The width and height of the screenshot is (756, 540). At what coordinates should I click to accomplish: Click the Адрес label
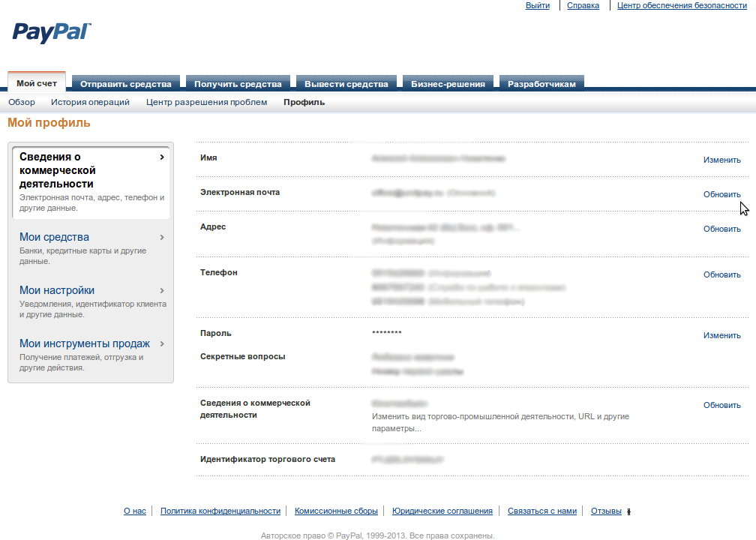click(213, 226)
